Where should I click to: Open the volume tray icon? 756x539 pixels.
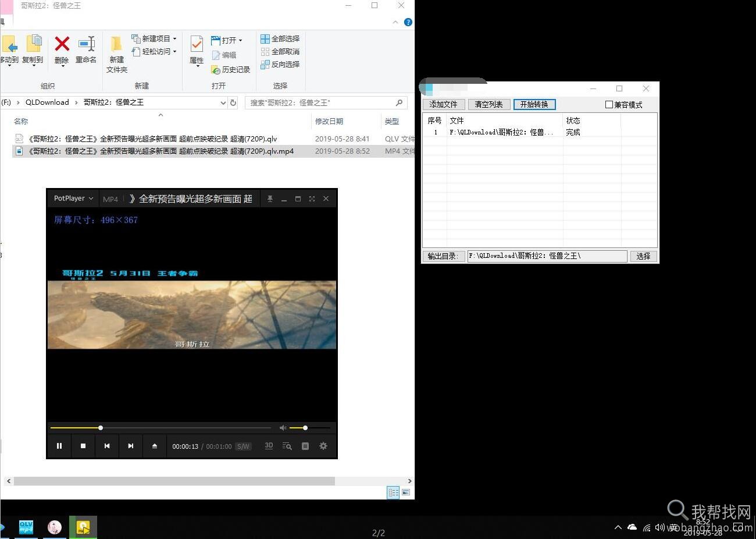659,527
